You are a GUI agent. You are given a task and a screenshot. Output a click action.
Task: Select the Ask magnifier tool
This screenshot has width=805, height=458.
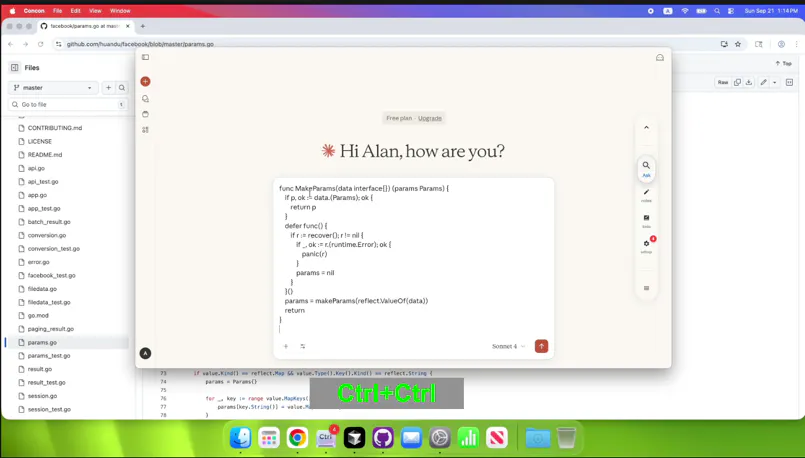(x=646, y=168)
